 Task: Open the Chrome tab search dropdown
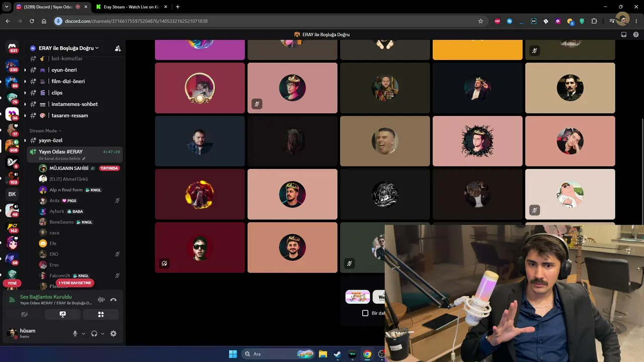[x=7, y=7]
